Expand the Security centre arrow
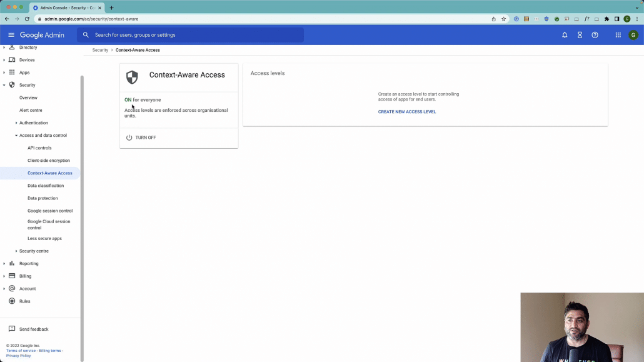 pos(16,251)
